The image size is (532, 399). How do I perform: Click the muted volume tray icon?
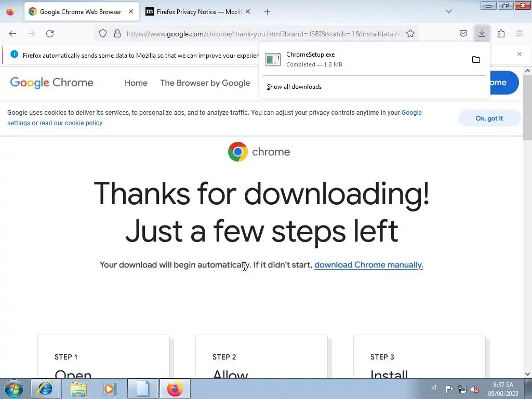(475, 389)
